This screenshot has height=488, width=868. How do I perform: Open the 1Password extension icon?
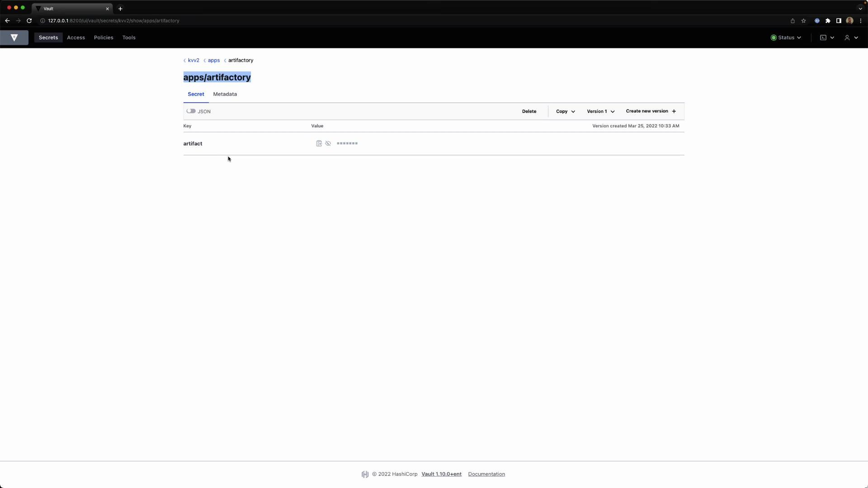tap(817, 21)
